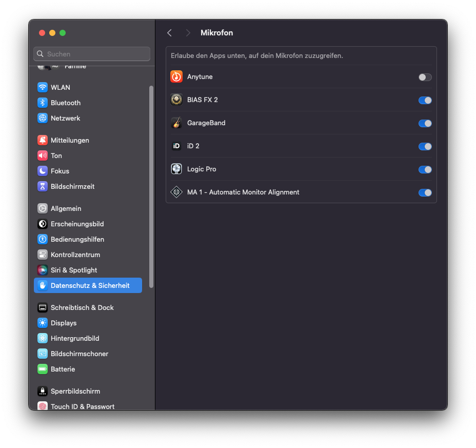Click the Datenschutz hand icon
This screenshot has height=448, width=476.
[43, 285]
